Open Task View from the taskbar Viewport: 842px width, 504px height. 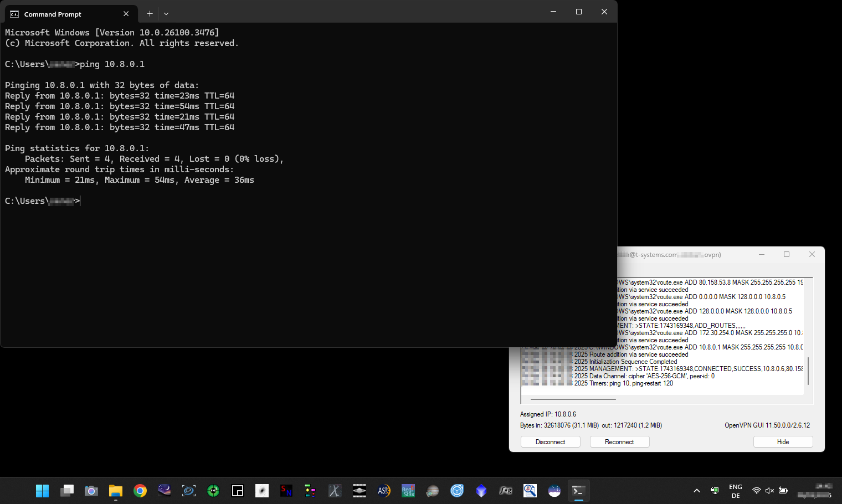coord(67,491)
